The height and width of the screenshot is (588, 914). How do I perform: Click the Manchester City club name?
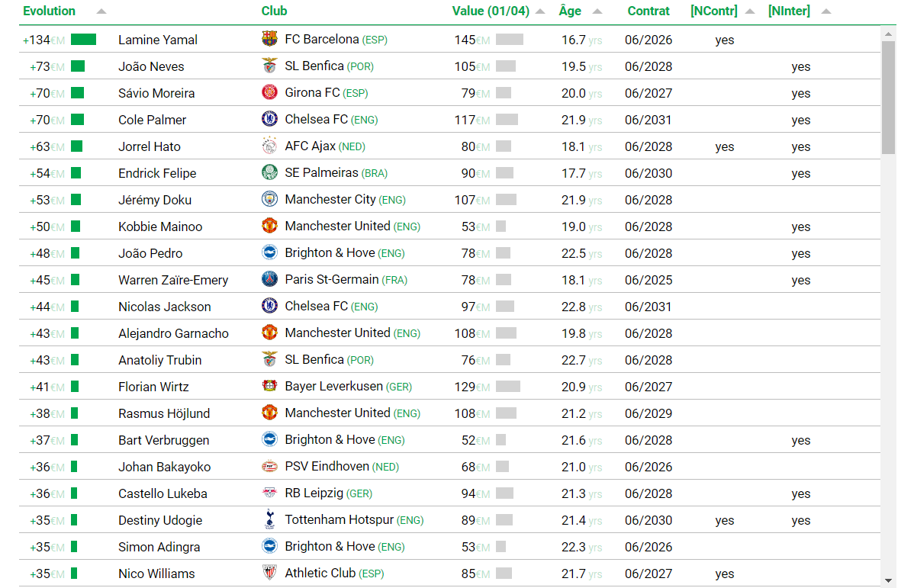coord(330,199)
